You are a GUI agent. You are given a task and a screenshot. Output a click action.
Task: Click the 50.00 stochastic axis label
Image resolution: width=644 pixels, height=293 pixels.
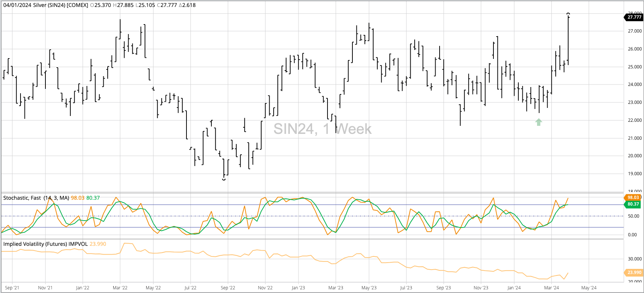point(633,216)
